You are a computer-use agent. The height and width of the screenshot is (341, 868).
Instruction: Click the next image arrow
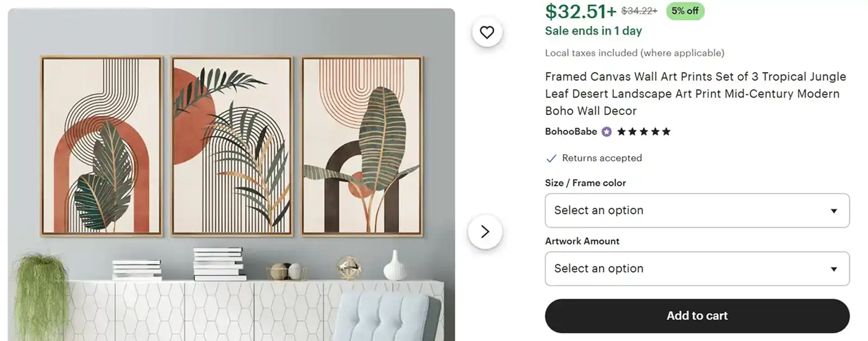pyautogui.click(x=486, y=231)
